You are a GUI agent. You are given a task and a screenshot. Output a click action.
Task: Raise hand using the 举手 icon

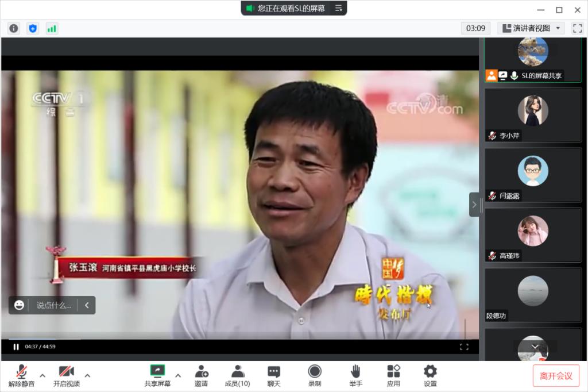(355, 376)
